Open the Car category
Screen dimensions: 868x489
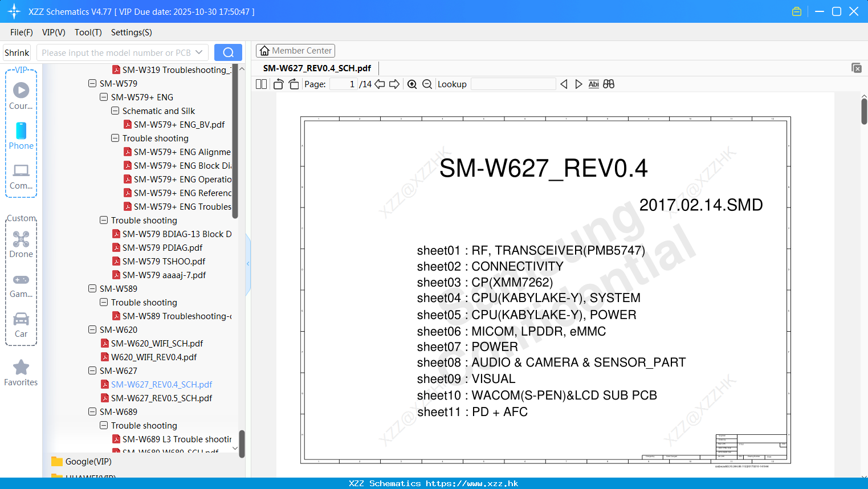[x=21, y=325]
